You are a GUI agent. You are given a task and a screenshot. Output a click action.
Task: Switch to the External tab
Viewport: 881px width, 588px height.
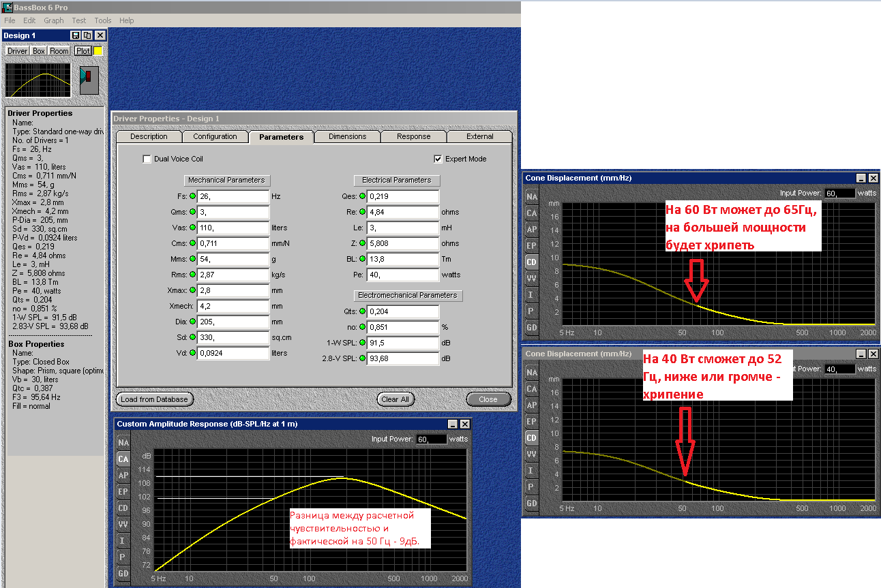pyautogui.click(x=479, y=136)
